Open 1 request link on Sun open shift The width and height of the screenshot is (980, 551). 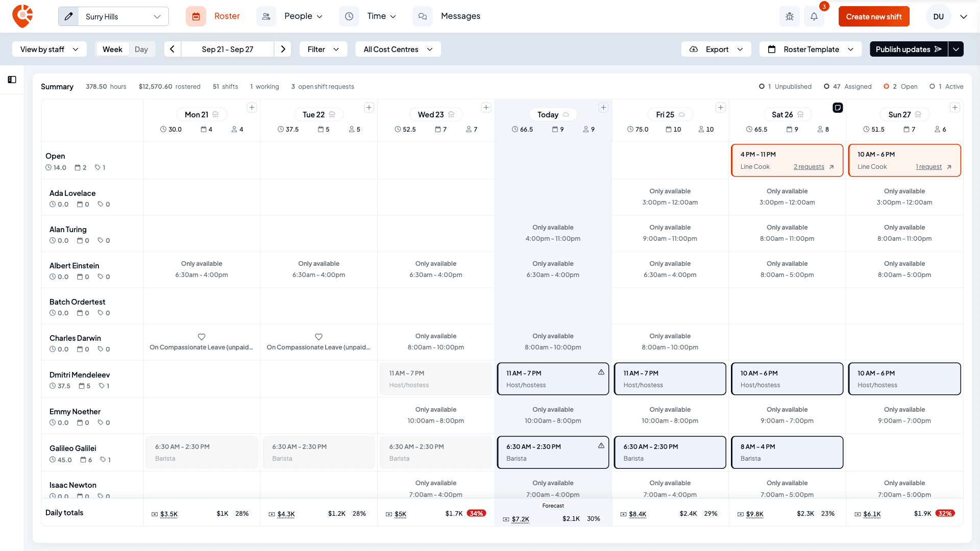[928, 167]
